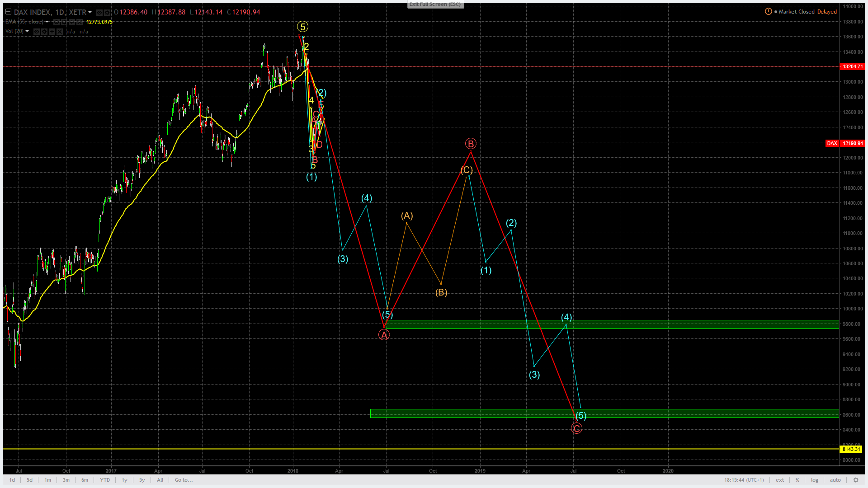This screenshot has width=868, height=488.
Task: Toggle log scale in bottom bar
Action: click(x=814, y=480)
